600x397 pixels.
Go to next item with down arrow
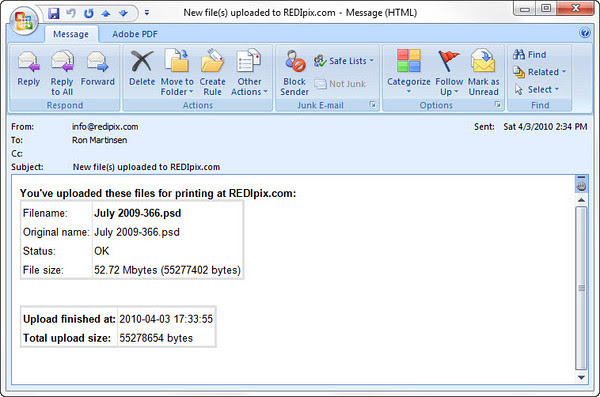click(x=123, y=14)
